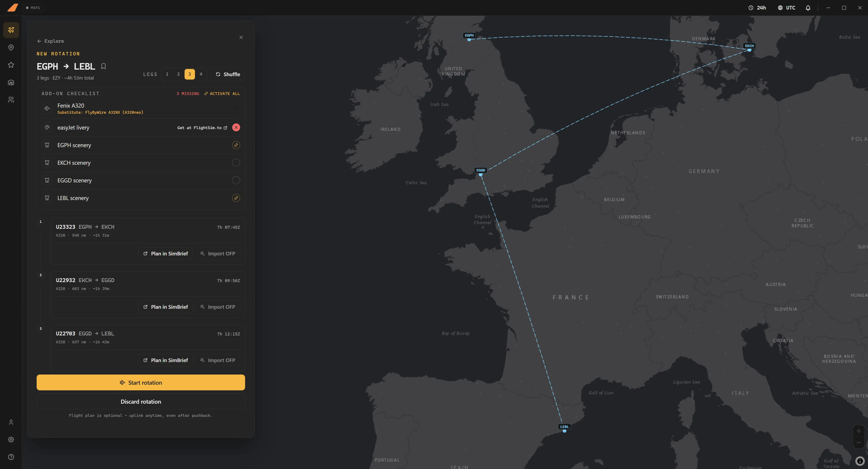Image resolution: width=868 pixels, height=469 pixels.
Task: Select 2 legs
Action: (x=178, y=74)
